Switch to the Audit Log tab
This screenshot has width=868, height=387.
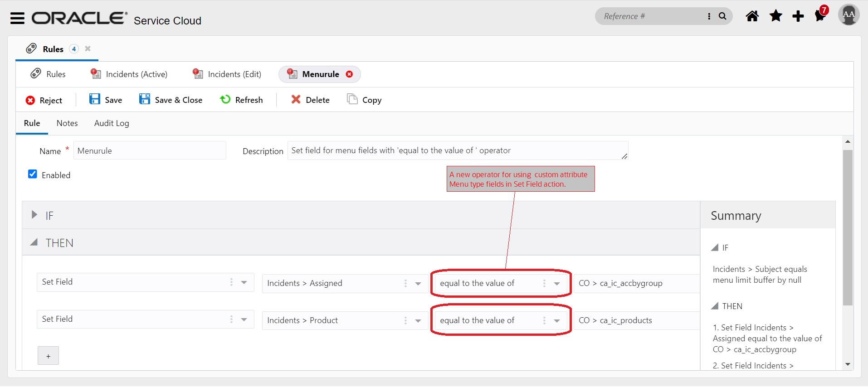[x=112, y=123]
